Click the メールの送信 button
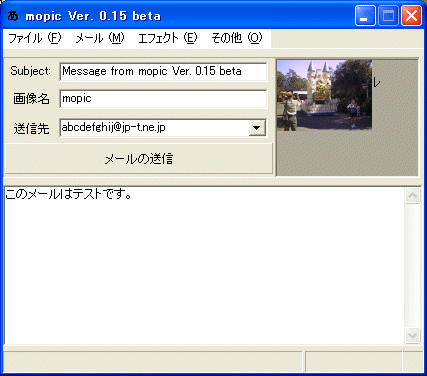Screen dimensions: 427x376 (x=139, y=159)
